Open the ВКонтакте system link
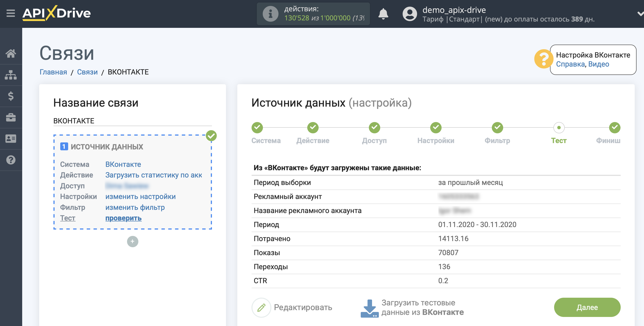The width and height of the screenshot is (644, 326). [x=123, y=164]
